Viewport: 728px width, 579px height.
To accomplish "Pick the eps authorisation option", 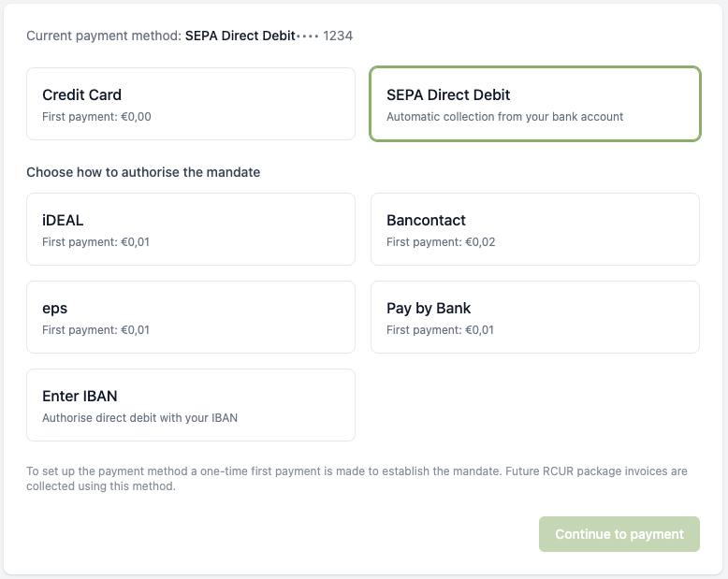I will [x=191, y=317].
